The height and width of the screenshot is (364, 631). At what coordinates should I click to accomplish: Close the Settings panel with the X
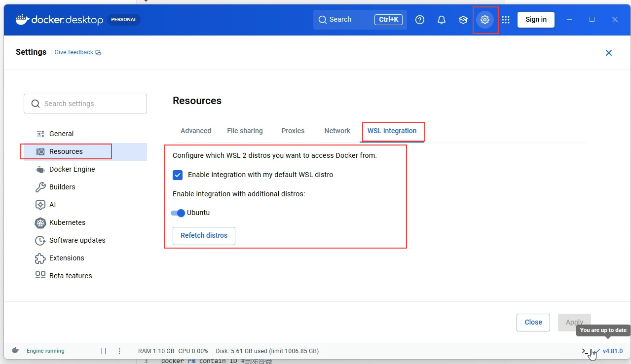(609, 53)
